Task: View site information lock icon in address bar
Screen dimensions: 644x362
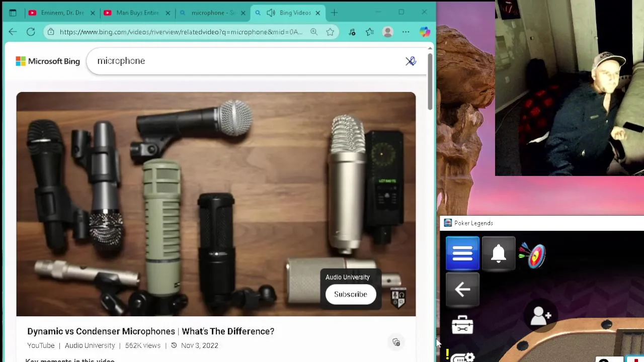Action: pyautogui.click(x=50, y=32)
